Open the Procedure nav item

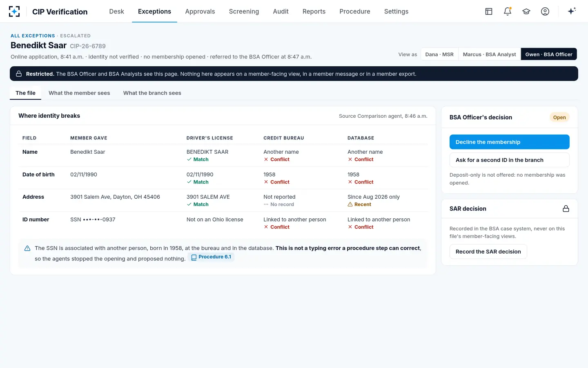click(x=355, y=11)
